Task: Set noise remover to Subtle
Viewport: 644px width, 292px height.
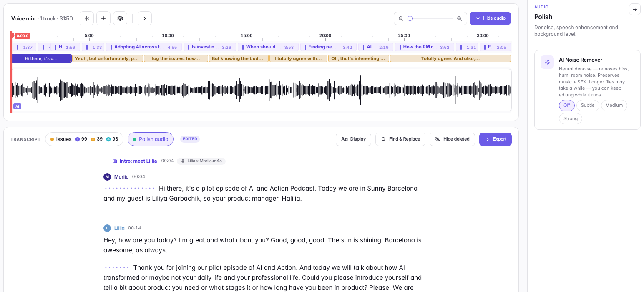Action: 588,106
